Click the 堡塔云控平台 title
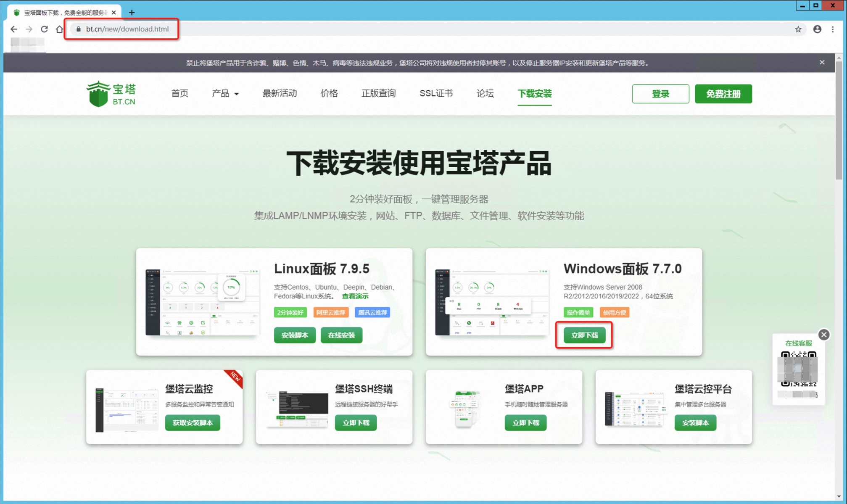 point(703,389)
